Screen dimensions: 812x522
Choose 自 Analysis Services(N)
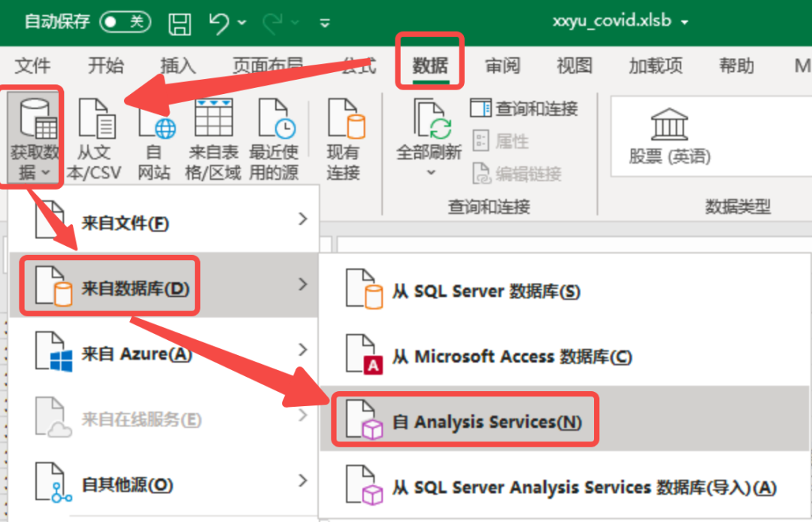pos(565,418)
